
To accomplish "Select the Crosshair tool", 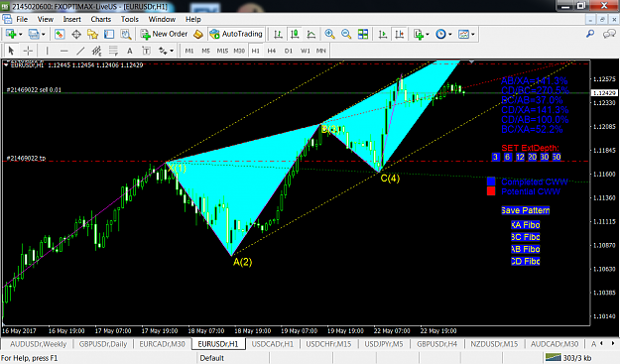I will click(x=28, y=51).
